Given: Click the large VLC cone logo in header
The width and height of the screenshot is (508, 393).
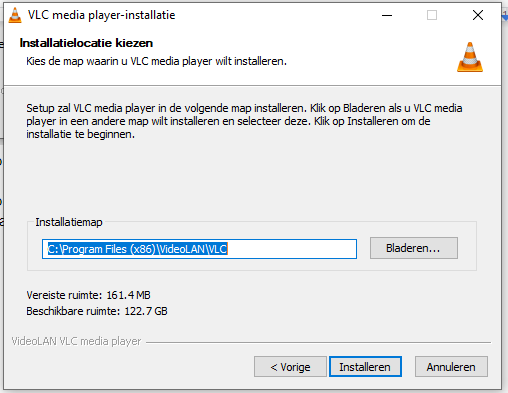Looking at the screenshot, I should point(470,57).
